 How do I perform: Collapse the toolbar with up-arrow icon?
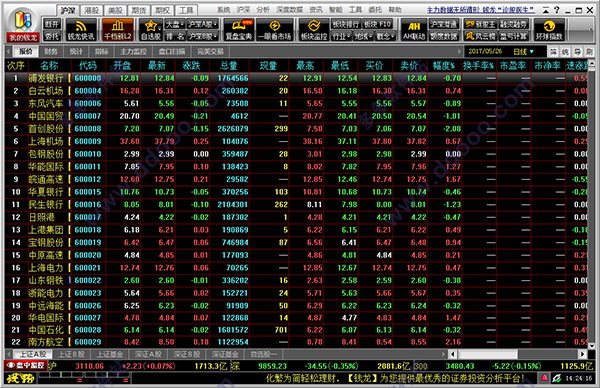[546, 10]
